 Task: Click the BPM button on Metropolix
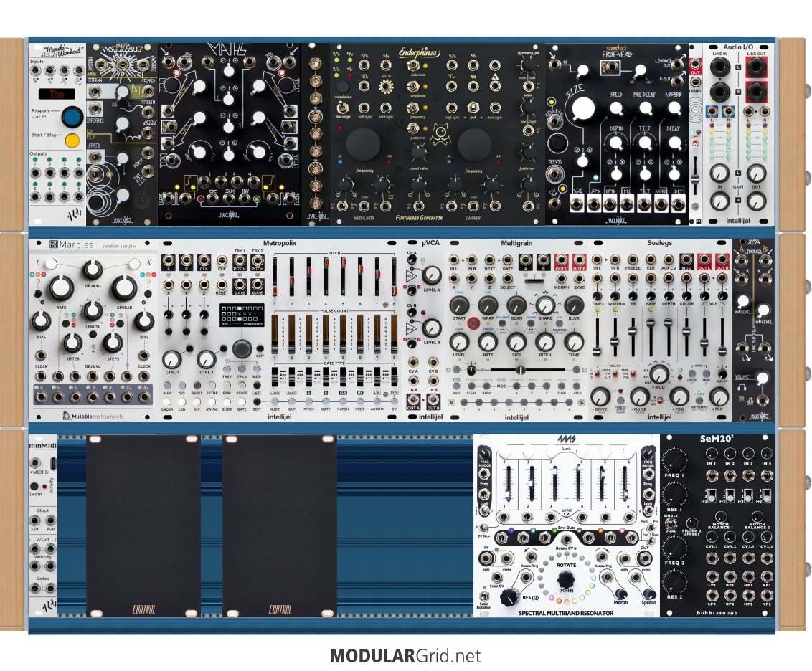227,386
